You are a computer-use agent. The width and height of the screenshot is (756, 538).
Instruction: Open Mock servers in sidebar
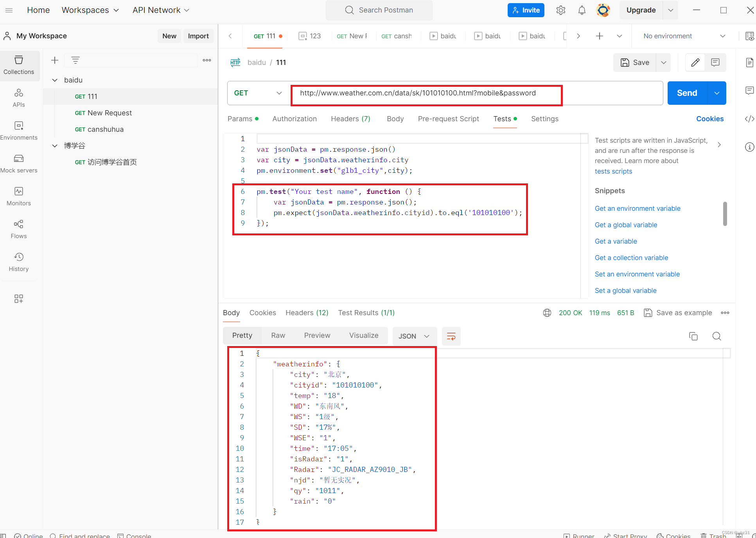coord(19,163)
